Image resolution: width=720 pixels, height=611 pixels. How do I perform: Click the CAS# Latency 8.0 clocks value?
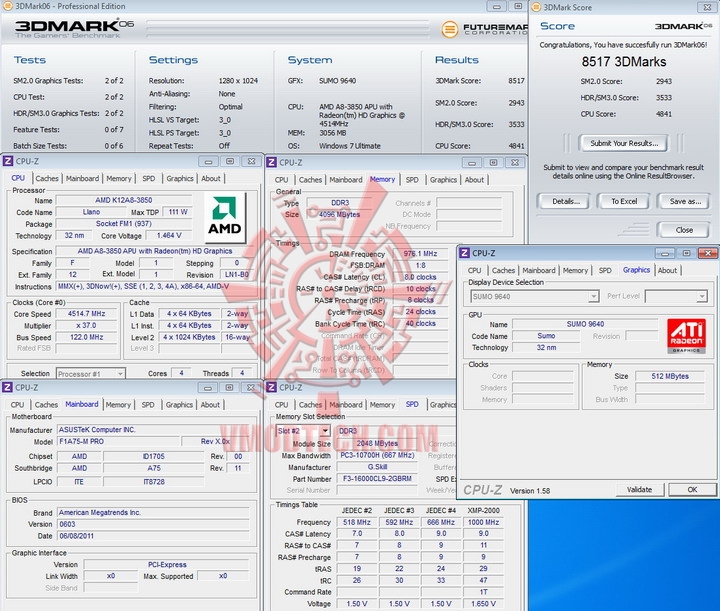(x=420, y=277)
